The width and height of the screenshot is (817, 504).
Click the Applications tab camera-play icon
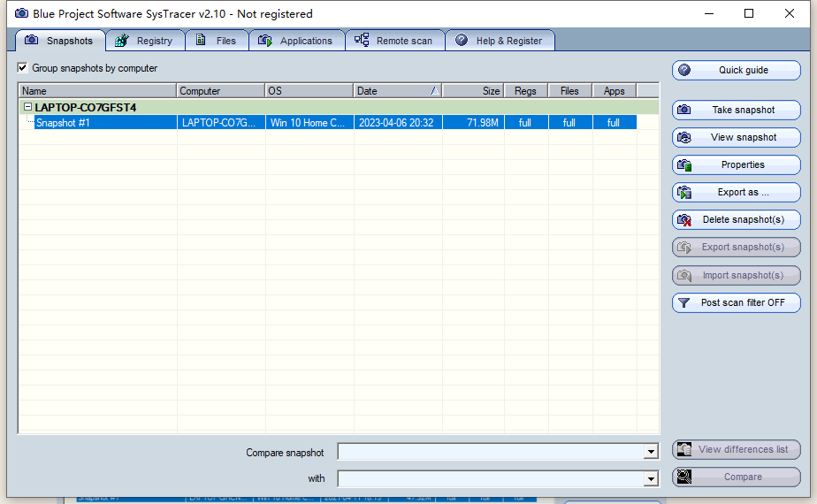pyautogui.click(x=265, y=40)
